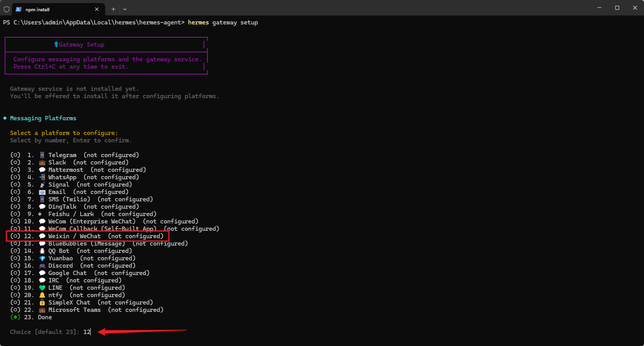Image resolution: width=644 pixels, height=346 pixels.
Task: Click the Discord game controller icon
Action: (42, 266)
